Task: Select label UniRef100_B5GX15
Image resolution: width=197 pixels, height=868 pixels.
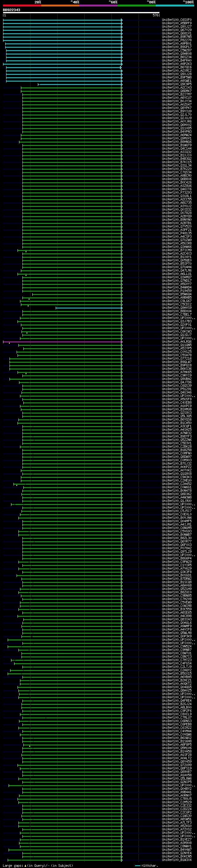Action: point(177,674)
